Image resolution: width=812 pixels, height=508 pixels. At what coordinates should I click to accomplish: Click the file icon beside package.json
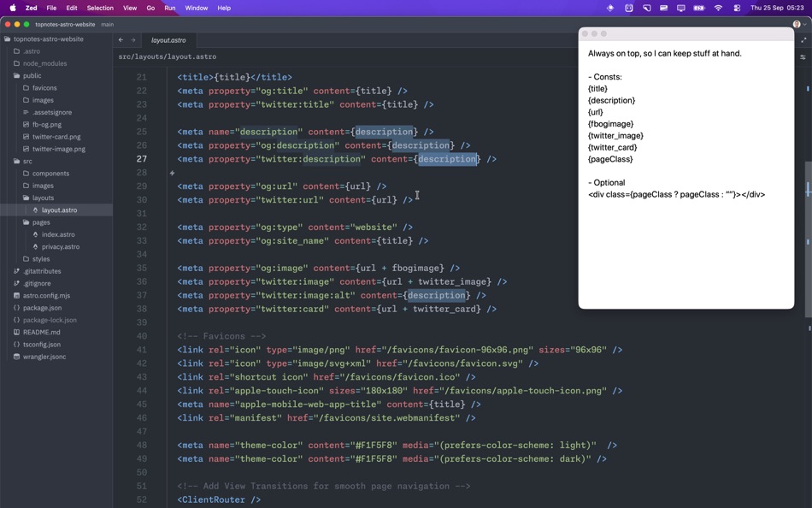(19, 308)
